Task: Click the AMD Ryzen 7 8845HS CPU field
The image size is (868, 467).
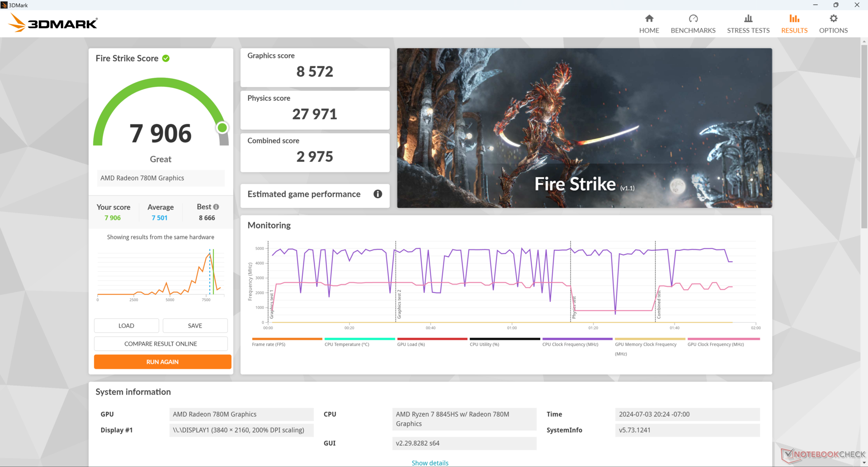Action: [x=464, y=419]
